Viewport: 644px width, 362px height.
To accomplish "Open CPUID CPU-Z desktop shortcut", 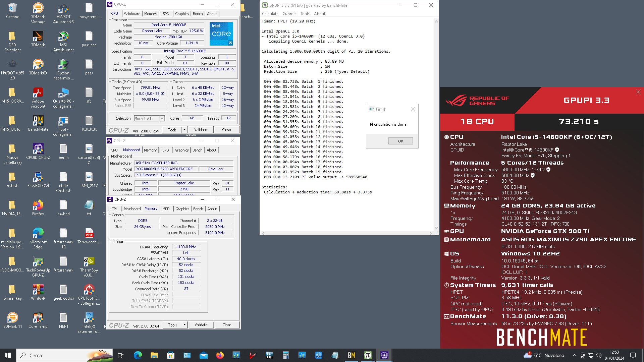I will [38, 152].
